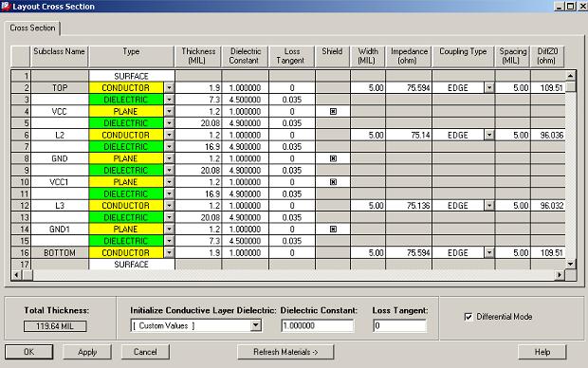Click the Apply button

pos(87,352)
